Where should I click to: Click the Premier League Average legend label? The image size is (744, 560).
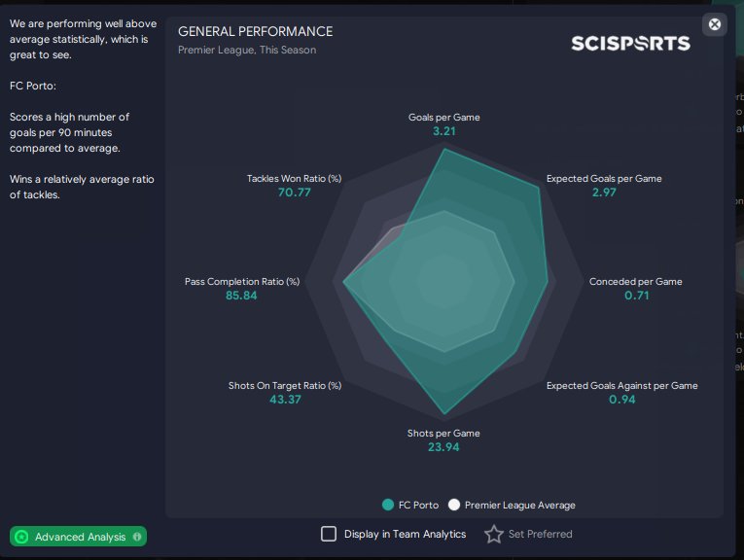pyautogui.click(x=520, y=505)
